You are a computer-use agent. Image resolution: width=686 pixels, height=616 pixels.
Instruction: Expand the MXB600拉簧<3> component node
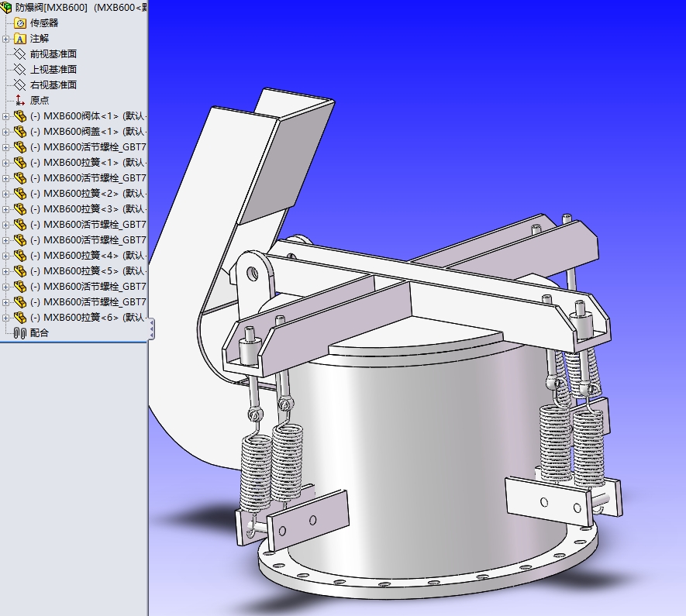coord(5,209)
